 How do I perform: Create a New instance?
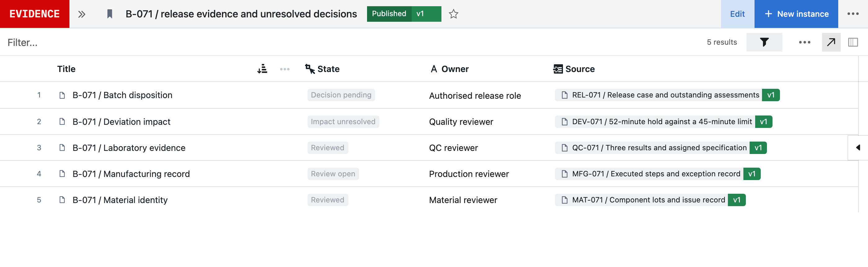pyautogui.click(x=796, y=14)
